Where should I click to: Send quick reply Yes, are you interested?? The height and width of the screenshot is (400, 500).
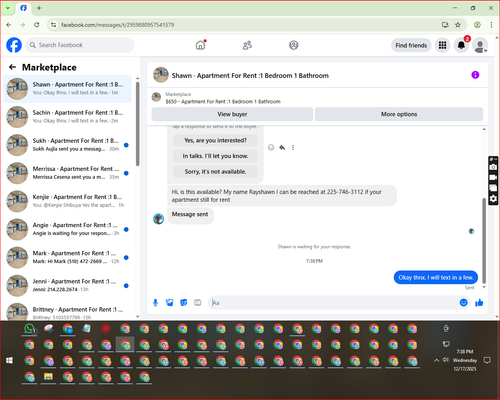[215, 140]
